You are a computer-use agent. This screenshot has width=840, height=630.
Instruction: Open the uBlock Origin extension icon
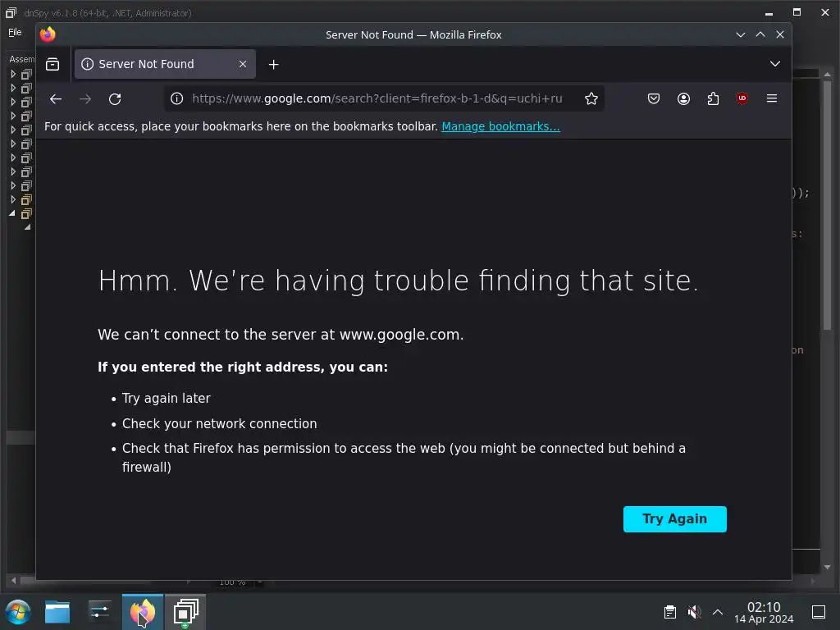coord(742,98)
